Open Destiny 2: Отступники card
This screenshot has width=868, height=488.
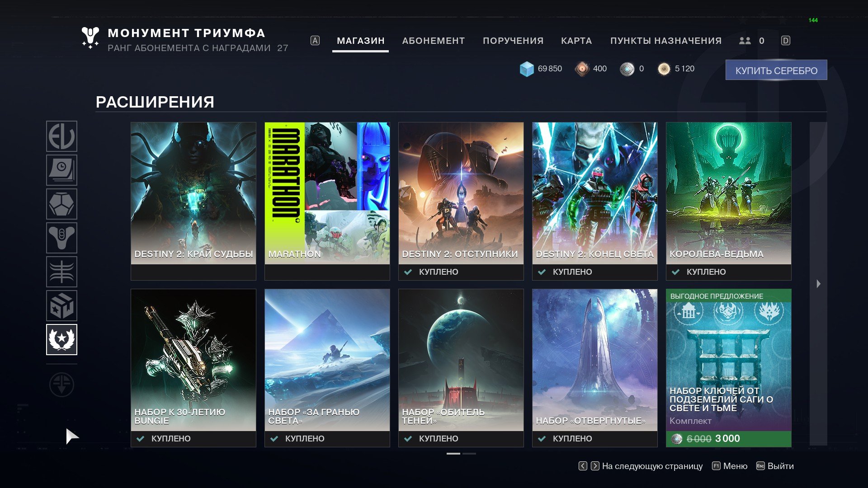click(461, 201)
